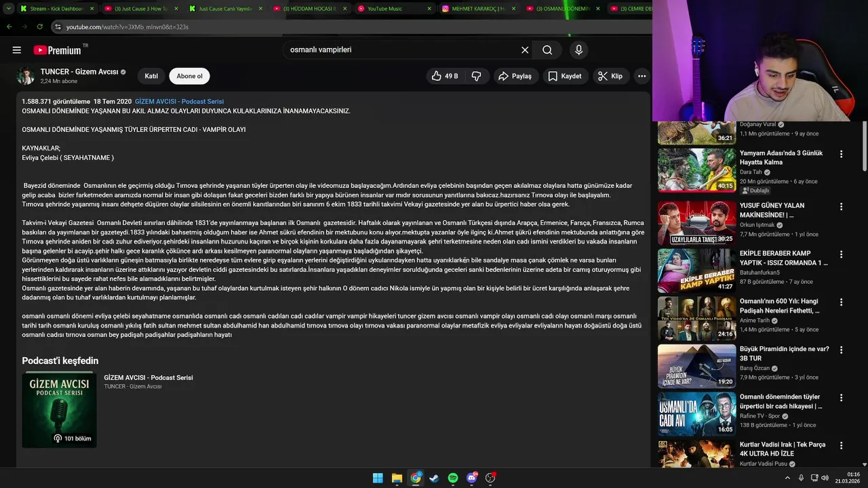Screen dimensions: 868x488
Task: Open options for Kurtlar Vadisi Irak video
Action: tap(842, 446)
